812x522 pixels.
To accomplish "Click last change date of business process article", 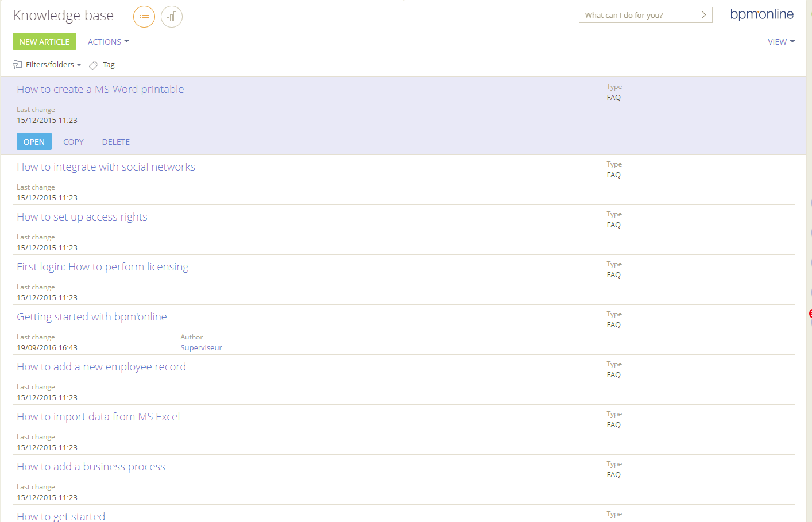I will [x=47, y=498].
